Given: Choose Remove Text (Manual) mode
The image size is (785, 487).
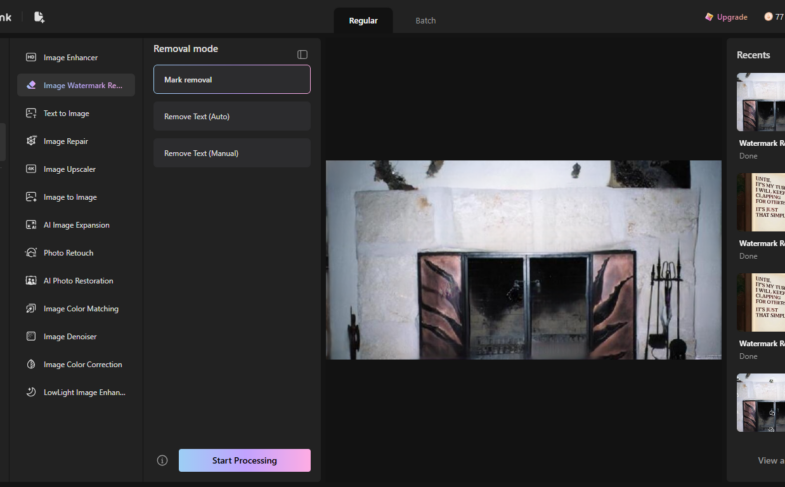Looking at the screenshot, I should point(232,153).
